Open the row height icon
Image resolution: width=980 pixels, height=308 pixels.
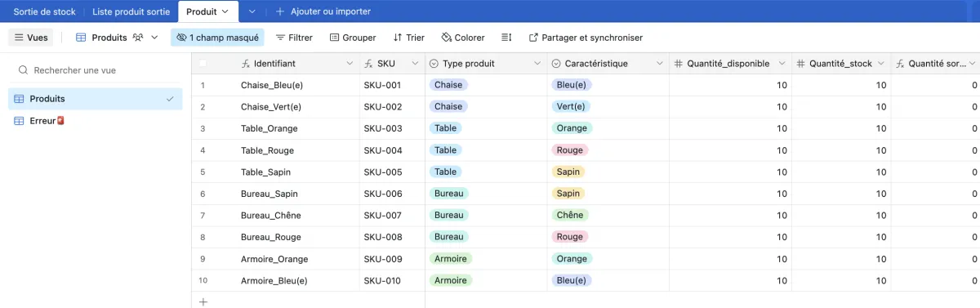point(506,38)
